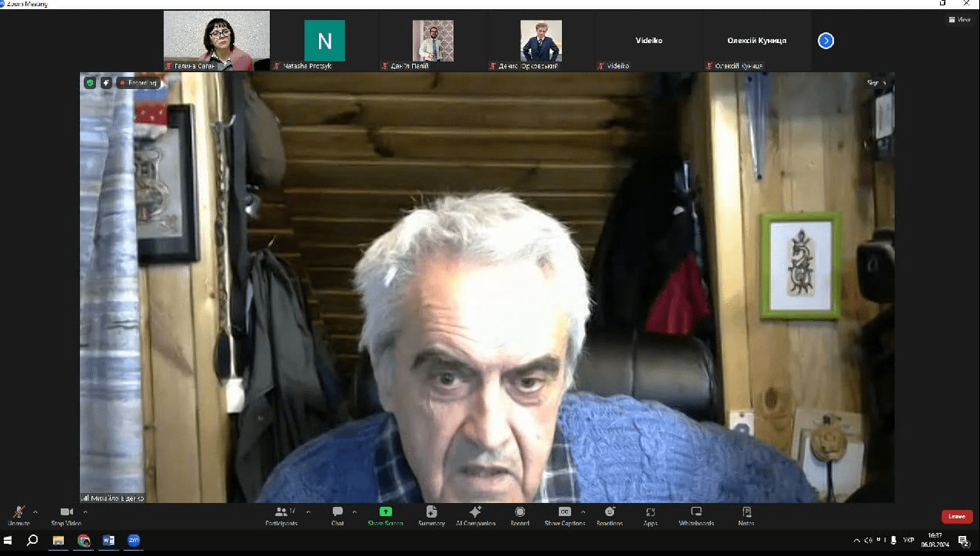Open the Reactions picker

(610, 513)
